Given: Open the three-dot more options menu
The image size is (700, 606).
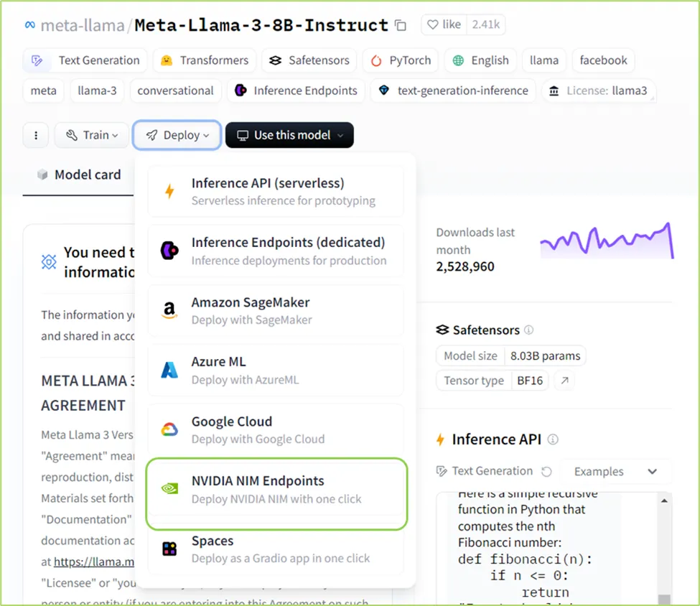Looking at the screenshot, I should pos(36,135).
